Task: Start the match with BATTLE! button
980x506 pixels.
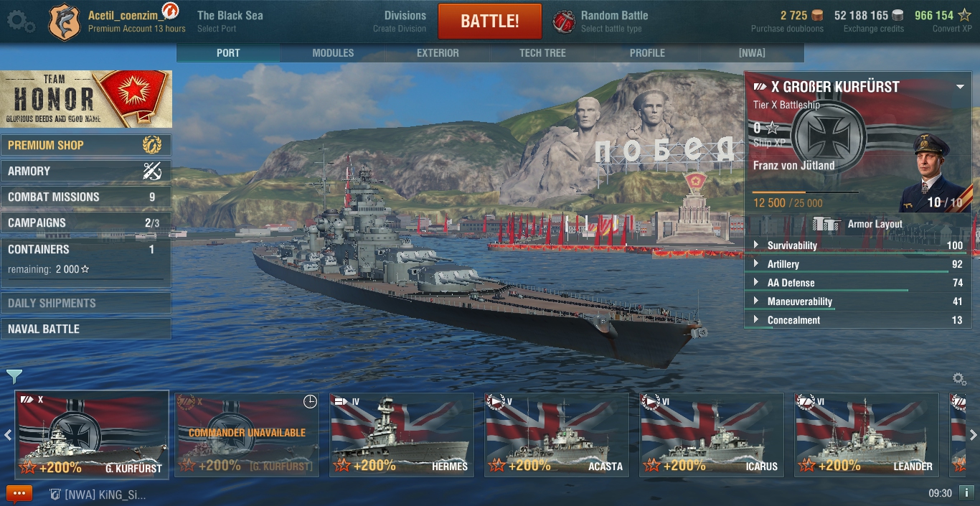Action: pos(490,21)
